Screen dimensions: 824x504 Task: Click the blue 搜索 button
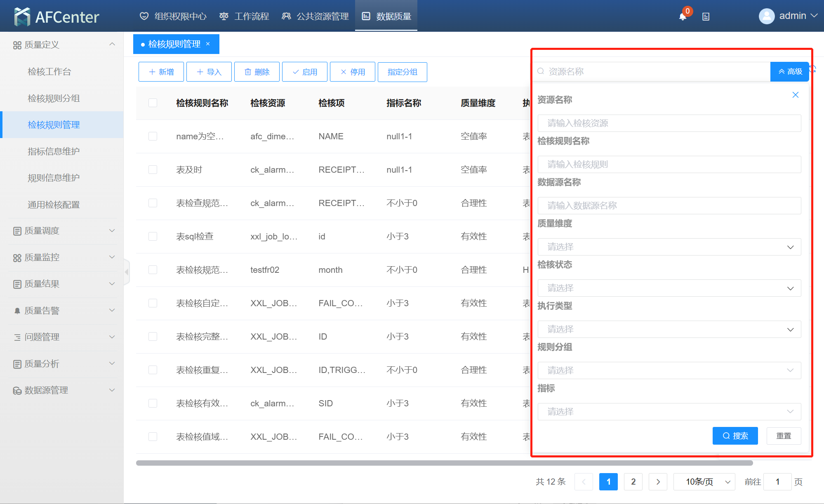tap(735, 436)
